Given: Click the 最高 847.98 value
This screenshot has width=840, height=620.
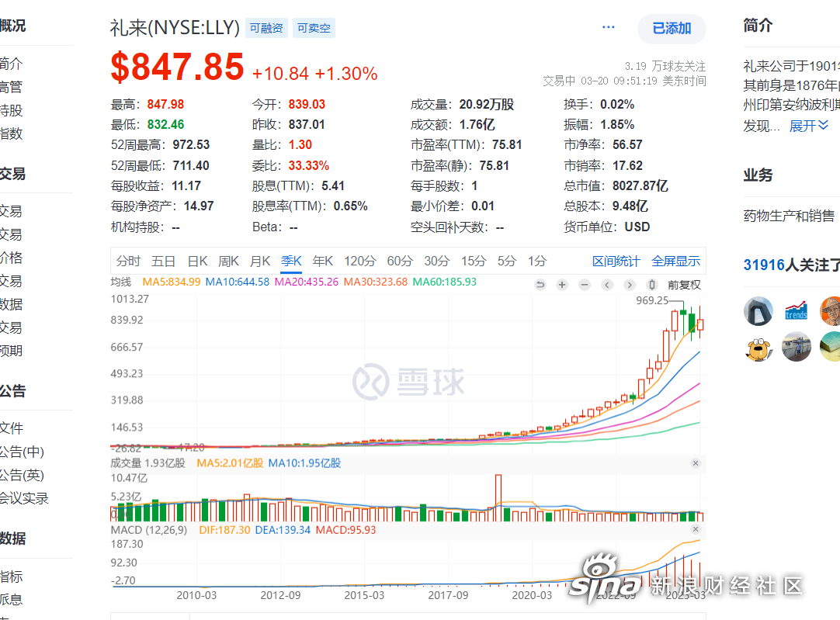Looking at the screenshot, I should (165, 105).
